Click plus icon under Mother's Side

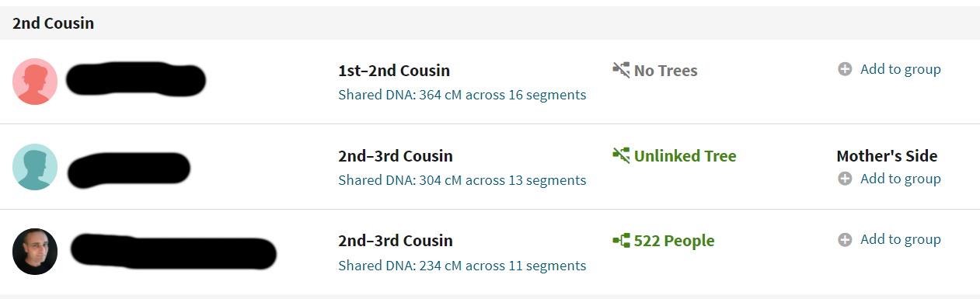[x=845, y=179]
